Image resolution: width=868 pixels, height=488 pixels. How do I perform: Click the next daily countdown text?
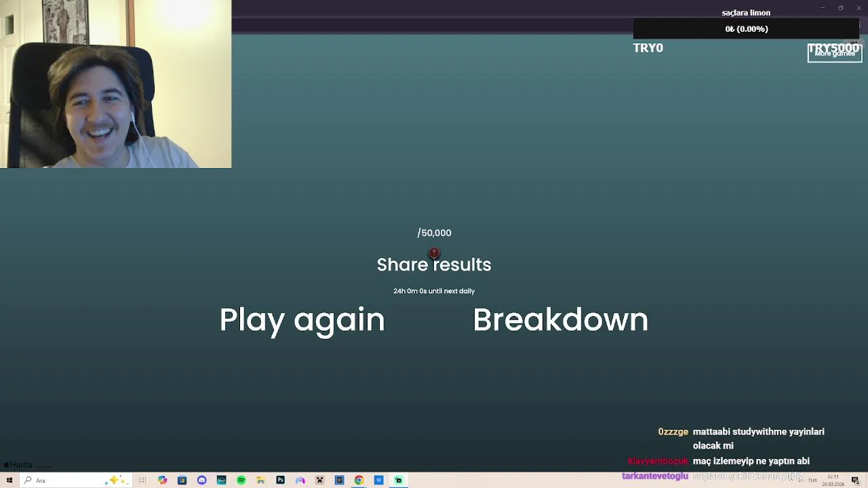(x=434, y=291)
